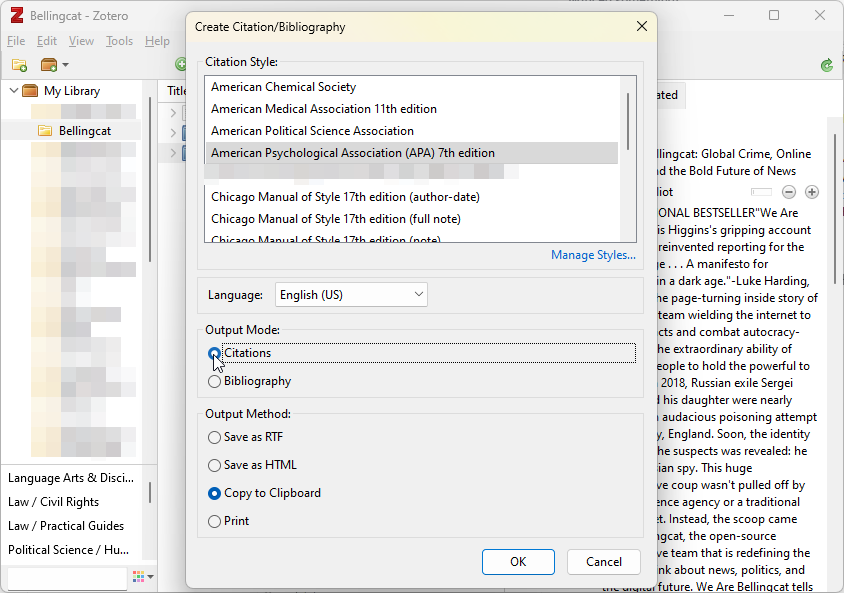Click the collections pane scrollbar

[150, 180]
